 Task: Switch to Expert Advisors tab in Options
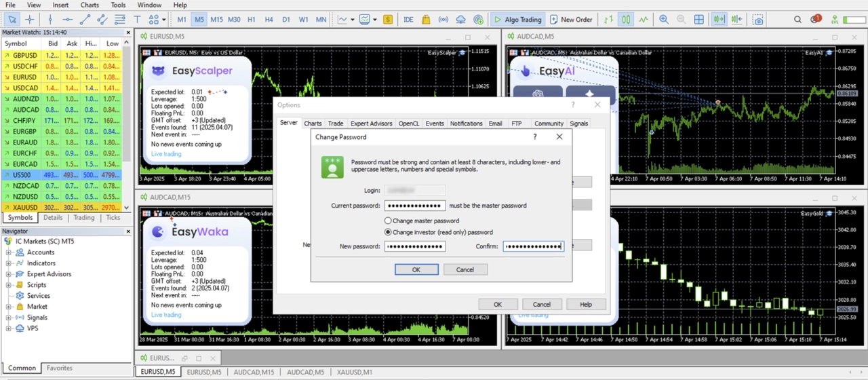371,123
